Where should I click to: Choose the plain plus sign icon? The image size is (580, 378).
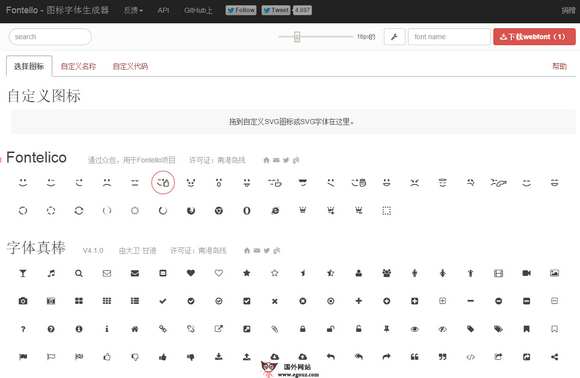point(359,301)
